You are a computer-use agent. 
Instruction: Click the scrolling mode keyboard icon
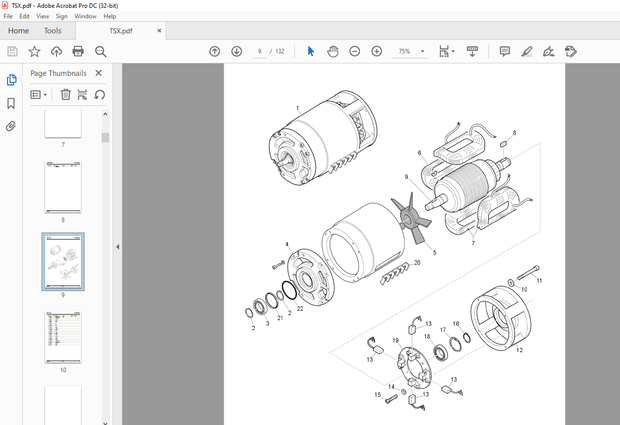click(472, 51)
